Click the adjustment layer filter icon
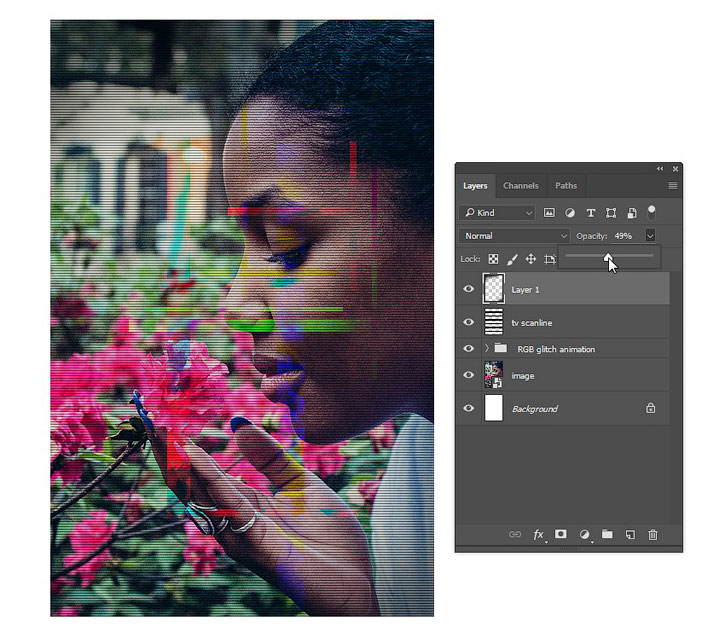This screenshot has height=632, width=725. tap(570, 213)
